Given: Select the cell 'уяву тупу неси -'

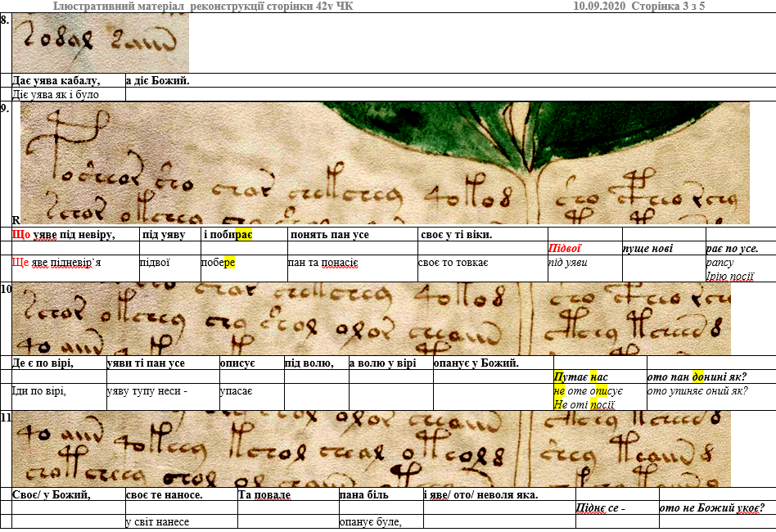Looking at the screenshot, I should pos(163,397).
